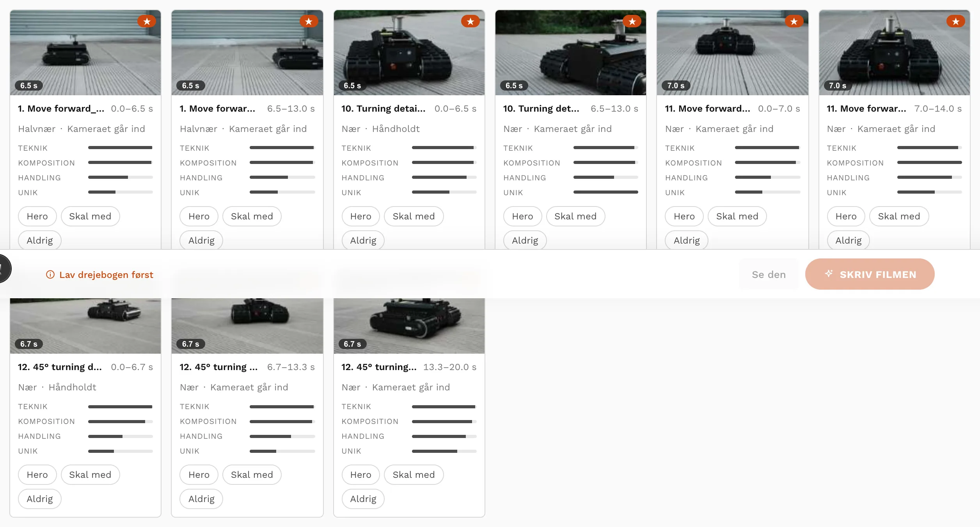Open thumbnail of 10. Turning detail 0.0–6.5 s
This screenshot has width=980, height=527.
pyautogui.click(x=409, y=53)
